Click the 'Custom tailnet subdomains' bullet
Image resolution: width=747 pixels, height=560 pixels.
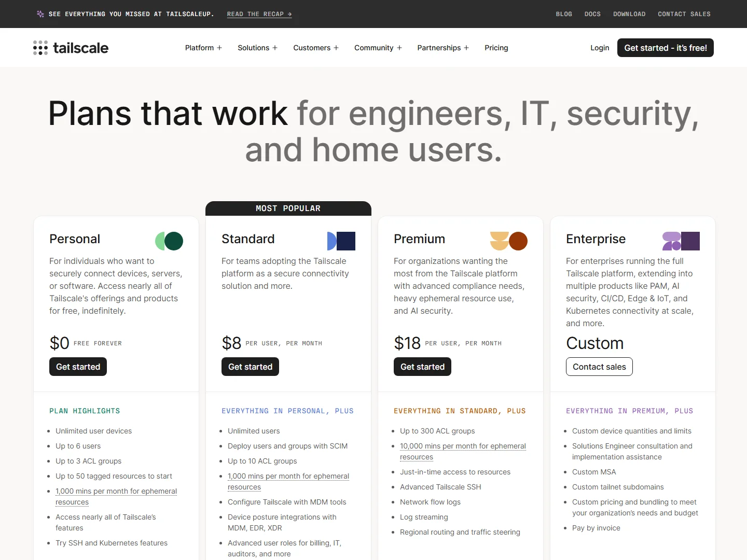tap(618, 487)
